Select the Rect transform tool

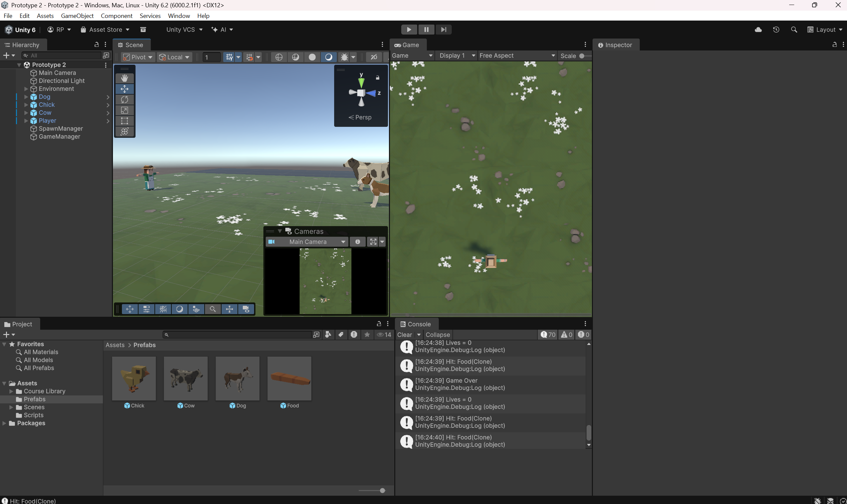(124, 121)
